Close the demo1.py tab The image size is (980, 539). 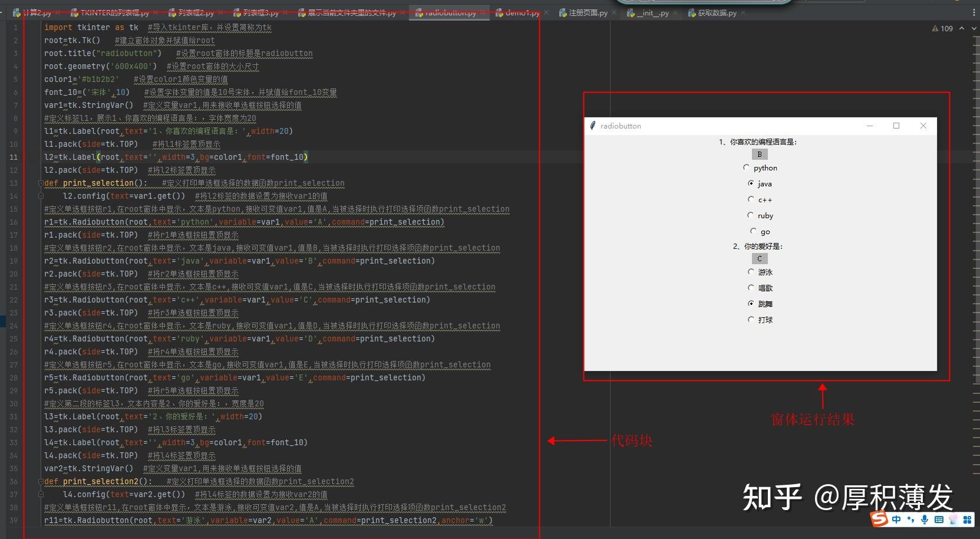546,12
